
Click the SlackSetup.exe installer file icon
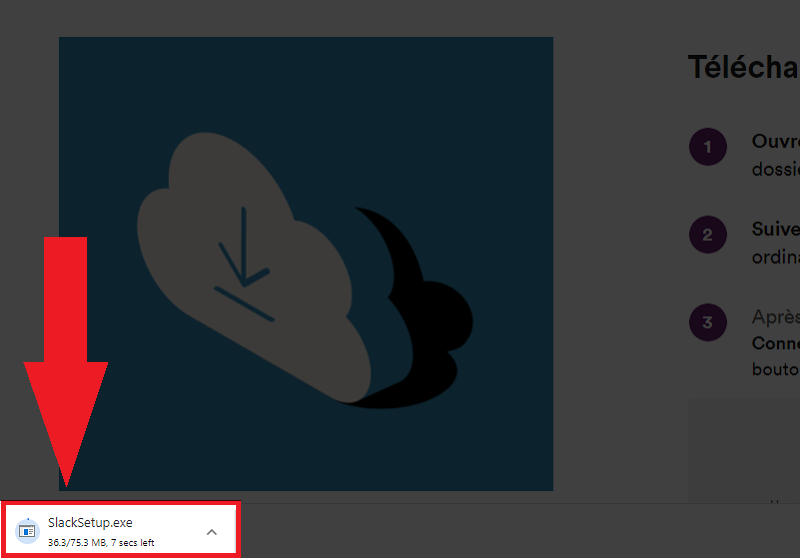click(27, 531)
